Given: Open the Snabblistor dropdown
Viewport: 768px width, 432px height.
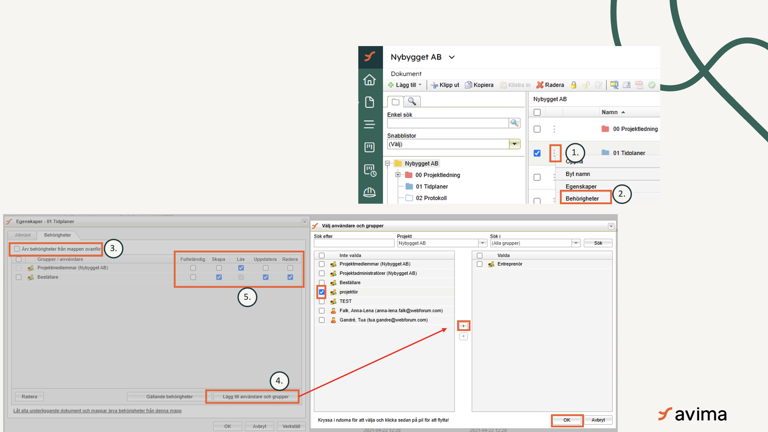Looking at the screenshot, I should point(514,144).
